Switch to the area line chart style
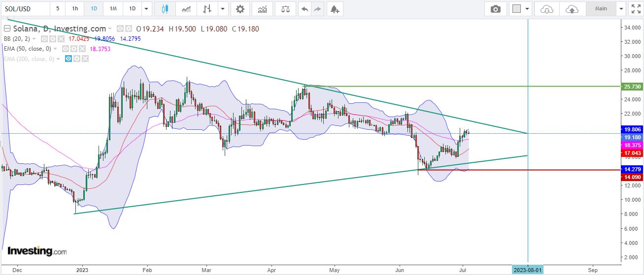Viewport: 644px width, 275px height. tap(186, 9)
